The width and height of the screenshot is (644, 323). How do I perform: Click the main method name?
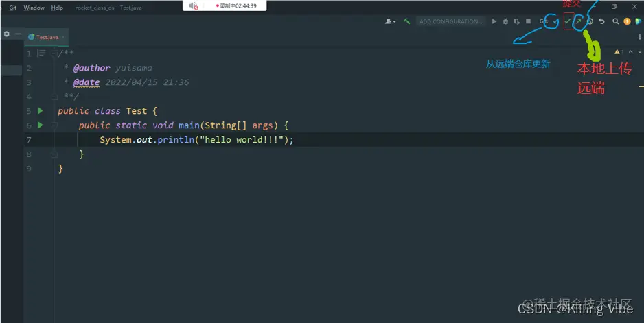[189, 125]
